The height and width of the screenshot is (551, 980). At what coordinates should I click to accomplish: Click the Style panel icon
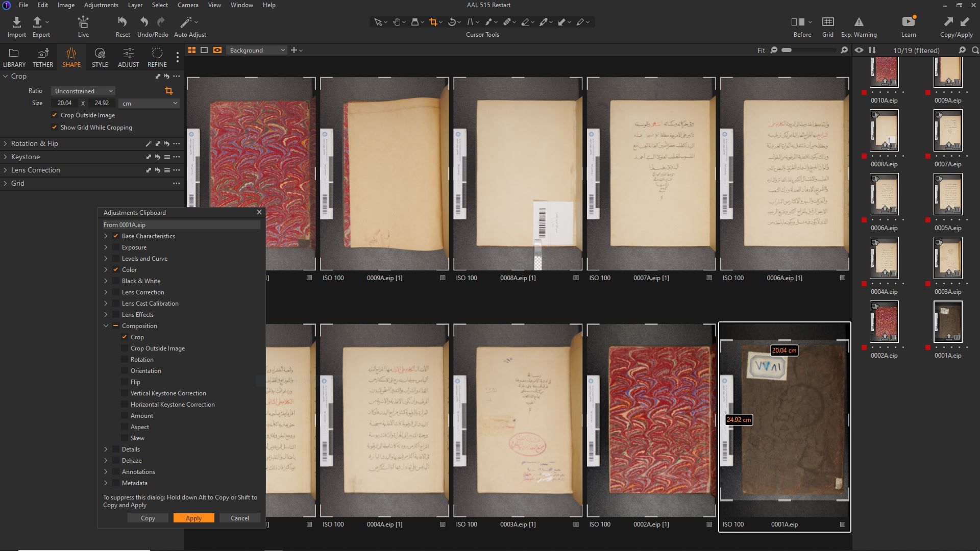pos(99,57)
